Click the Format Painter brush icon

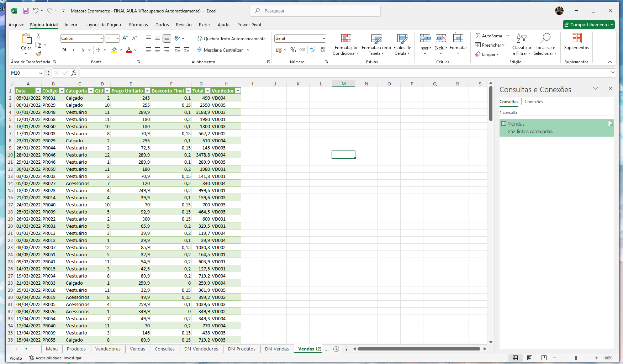click(38, 54)
